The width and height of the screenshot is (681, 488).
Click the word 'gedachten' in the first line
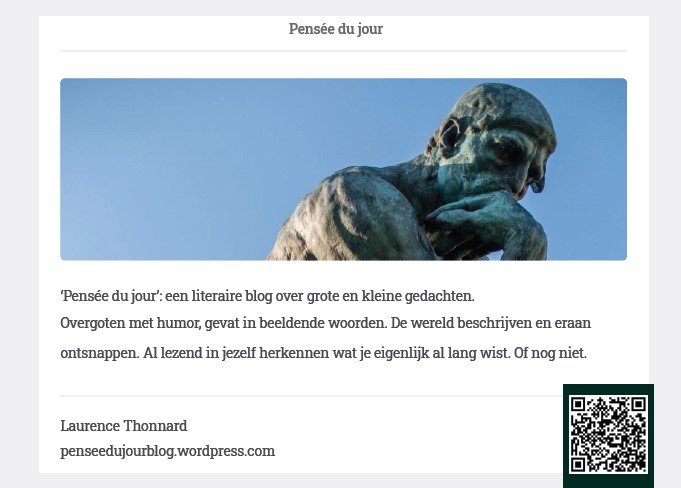pos(438,296)
